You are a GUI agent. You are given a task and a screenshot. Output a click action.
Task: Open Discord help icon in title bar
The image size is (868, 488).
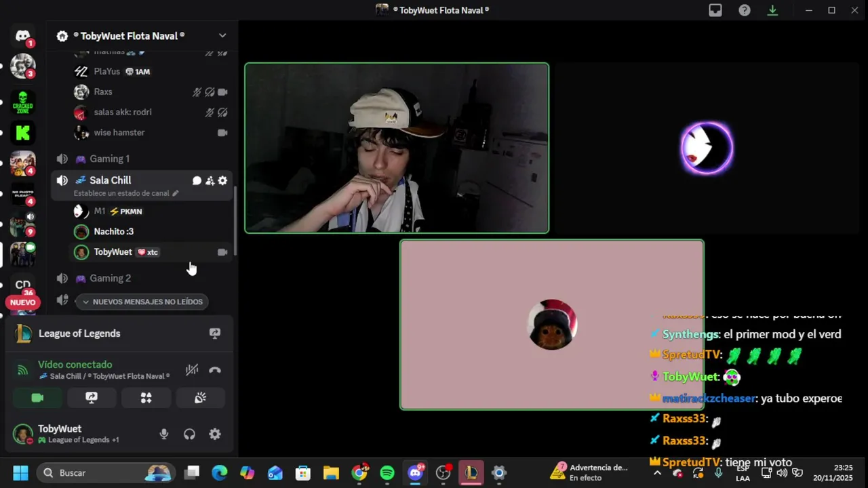pyautogui.click(x=745, y=10)
